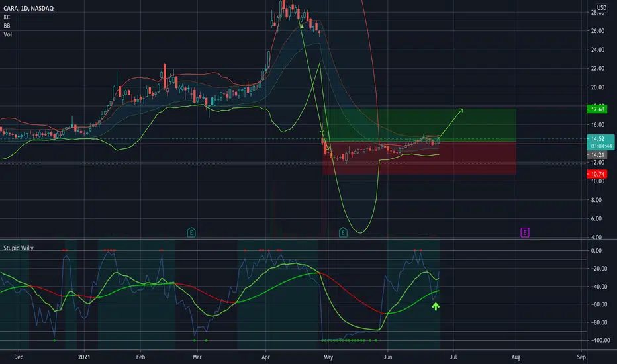617x364 pixels.
Task: Select the green profit zone of long position
Action: click(419, 124)
